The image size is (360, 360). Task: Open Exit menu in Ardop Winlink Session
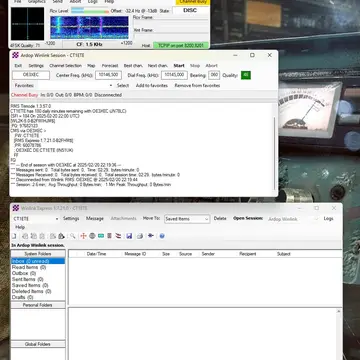(x=18, y=66)
